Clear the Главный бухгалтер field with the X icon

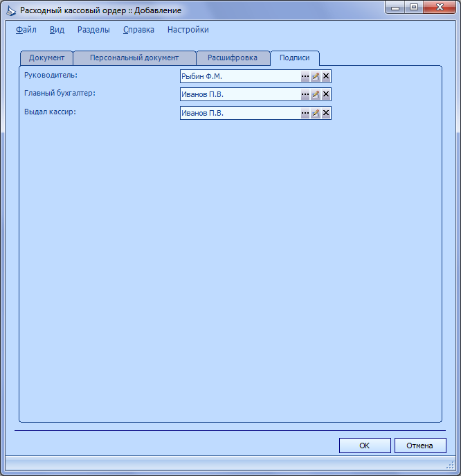click(x=326, y=95)
